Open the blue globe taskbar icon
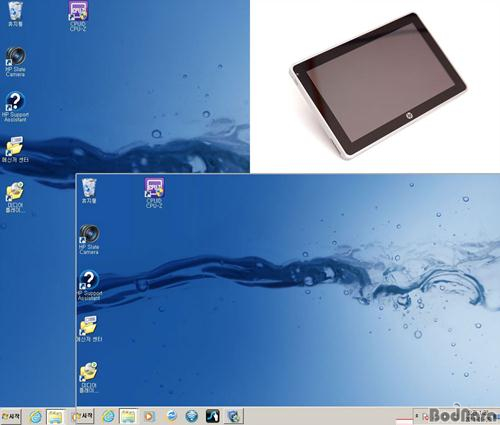Screen dimensions: 500x425 coord(192,416)
